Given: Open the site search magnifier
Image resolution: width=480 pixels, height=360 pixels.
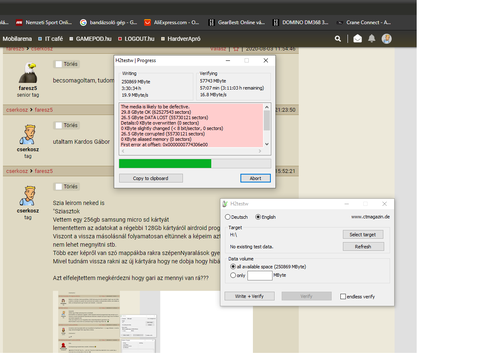Looking at the screenshot, I should [338, 39].
